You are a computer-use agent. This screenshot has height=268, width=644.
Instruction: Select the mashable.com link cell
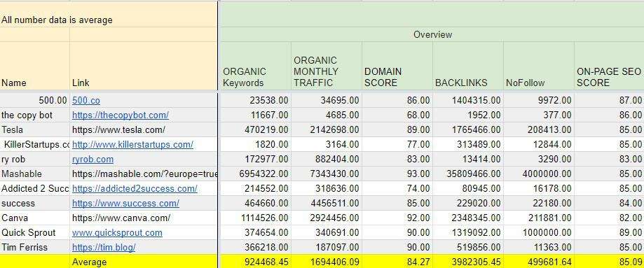coord(144,174)
